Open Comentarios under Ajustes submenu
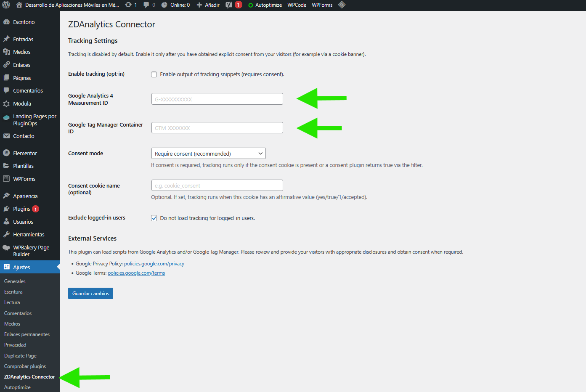 click(18, 313)
